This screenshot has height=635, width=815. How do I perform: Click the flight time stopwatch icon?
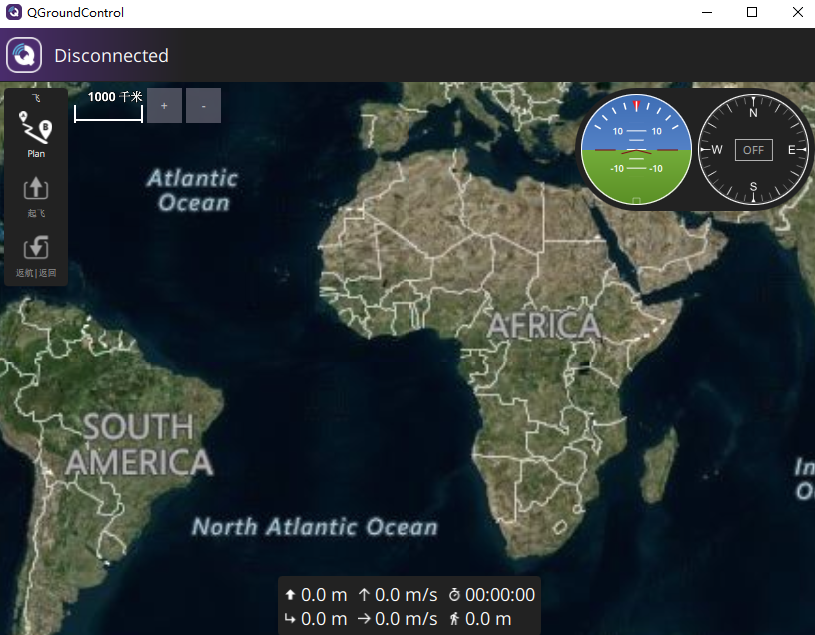[x=454, y=594]
